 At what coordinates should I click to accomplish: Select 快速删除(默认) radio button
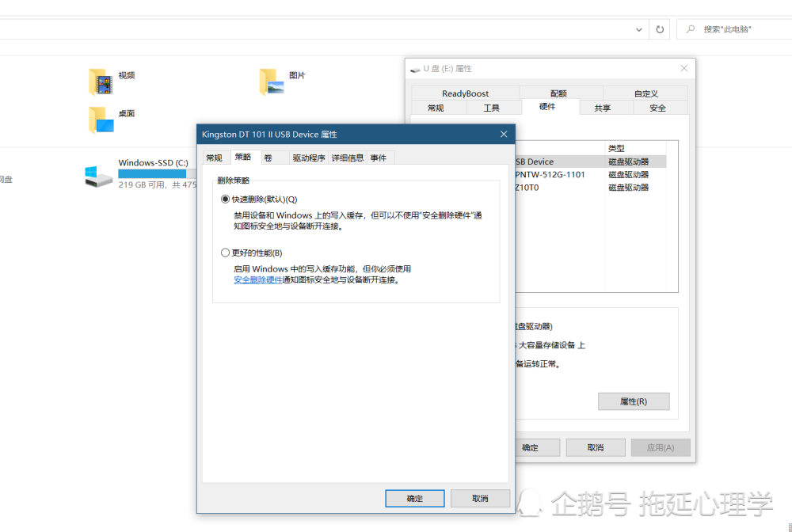tap(225, 199)
